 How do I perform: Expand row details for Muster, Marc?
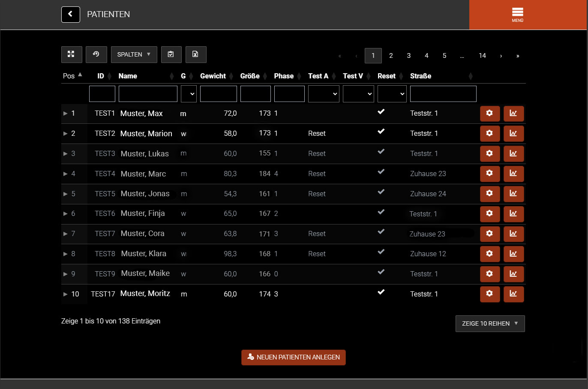66,174
